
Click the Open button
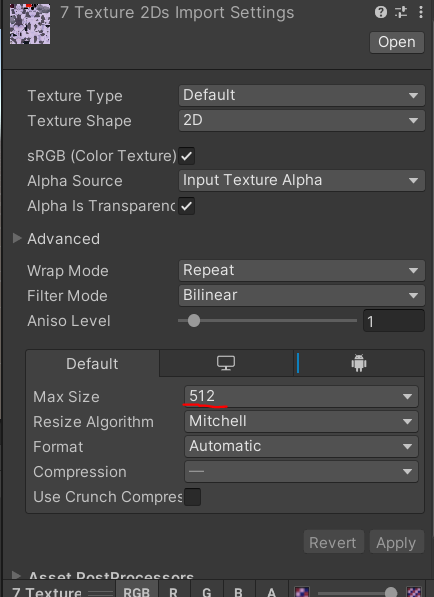tap(397, 42)
